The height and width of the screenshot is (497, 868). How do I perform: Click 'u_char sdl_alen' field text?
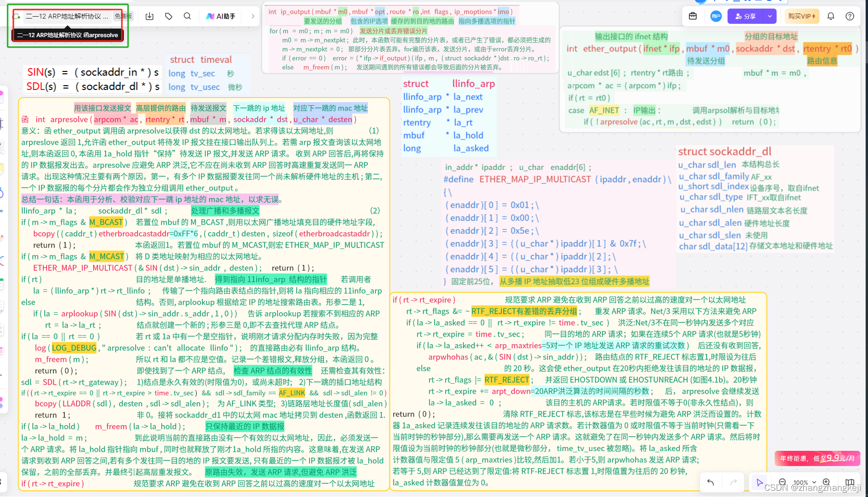point(710,223)
